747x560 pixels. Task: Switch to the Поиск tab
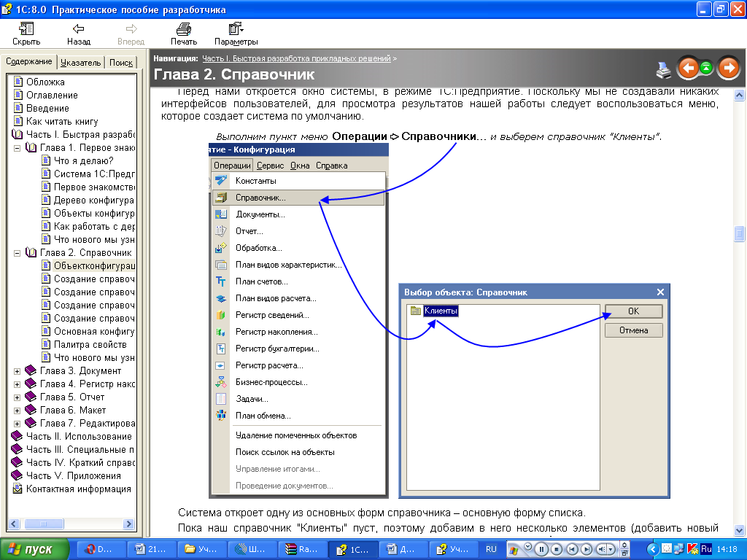coord(121,63)
